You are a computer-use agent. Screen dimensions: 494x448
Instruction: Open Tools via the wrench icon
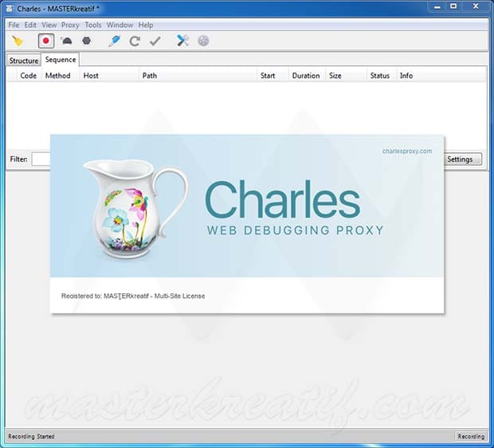pos(182,41)
